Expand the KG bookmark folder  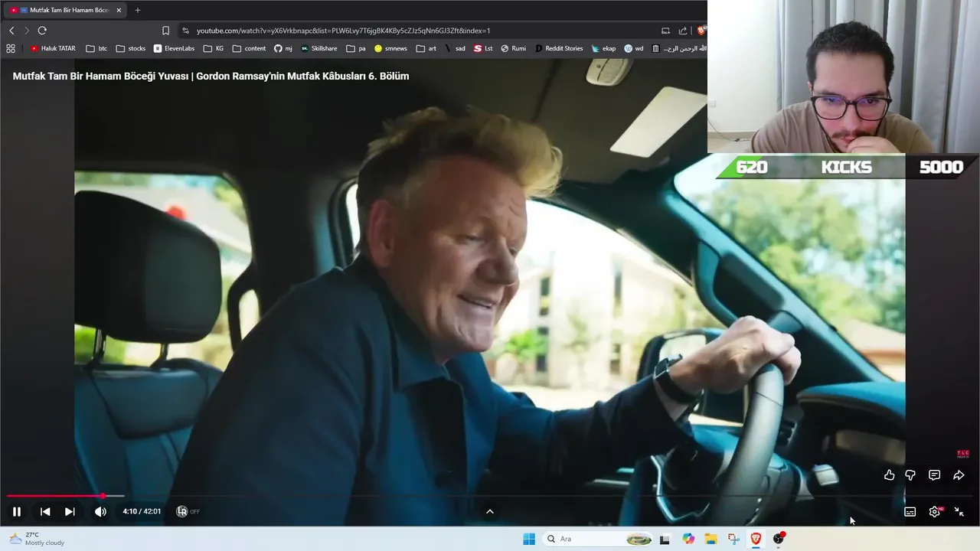point(214,48)
